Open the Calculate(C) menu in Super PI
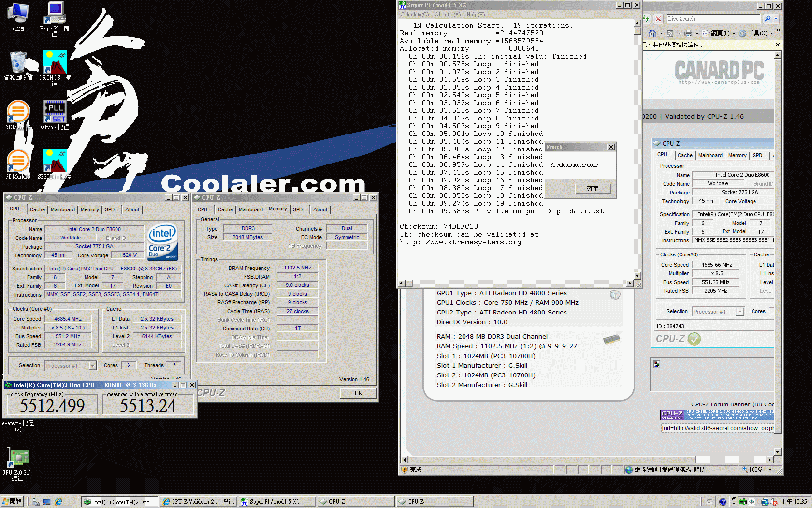Image resolution: width=812 pixels, height=508 pixels. coord(414,15)
